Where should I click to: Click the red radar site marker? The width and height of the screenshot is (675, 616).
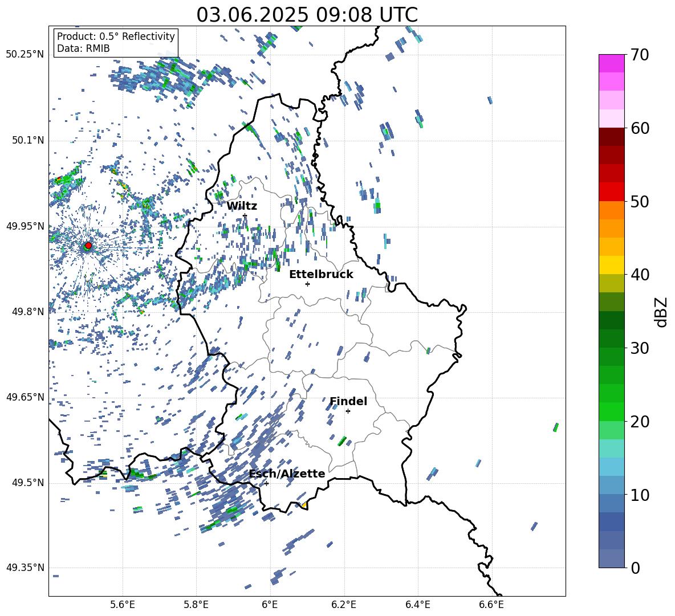click(x=88, y=246)
